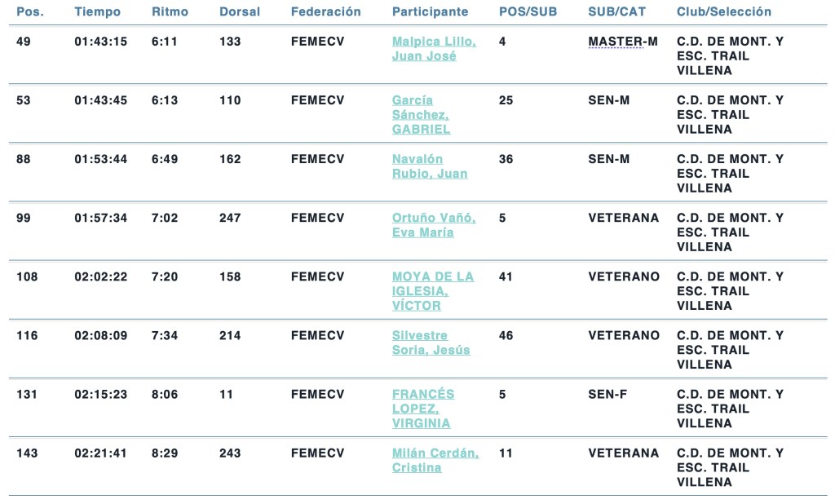Click the Federación column header
Screen dimensions: 835x504
coord(325,12)
